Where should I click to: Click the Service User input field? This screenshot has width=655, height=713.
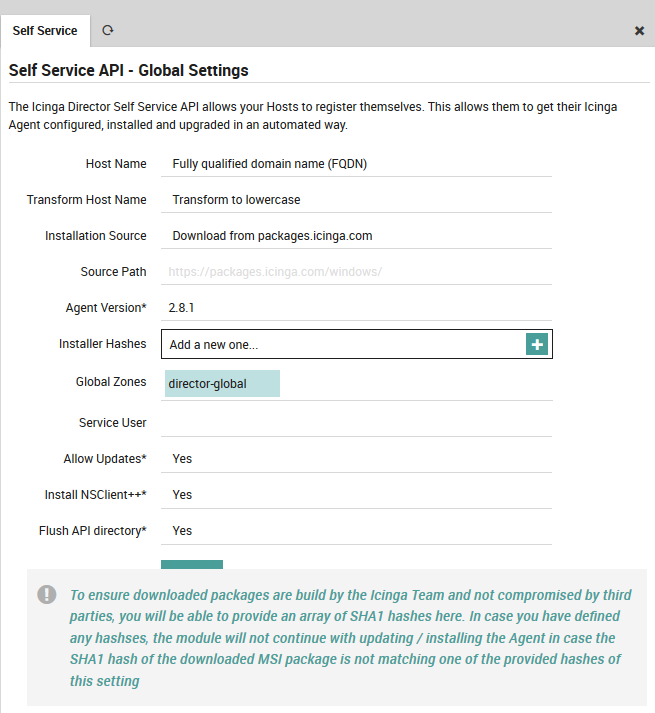[356, 422]
